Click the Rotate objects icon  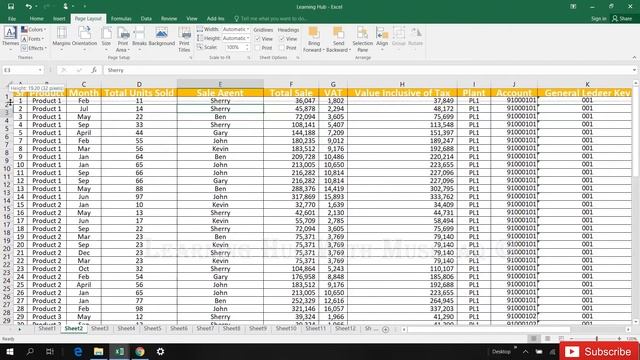(x=416, y=33)
